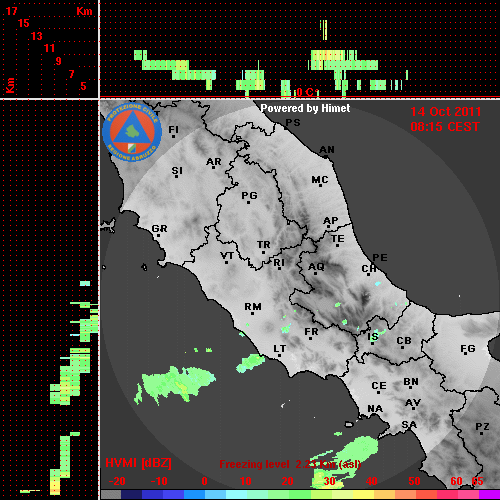Click the RI city label on map
The image size is (500, 500).
279,262
